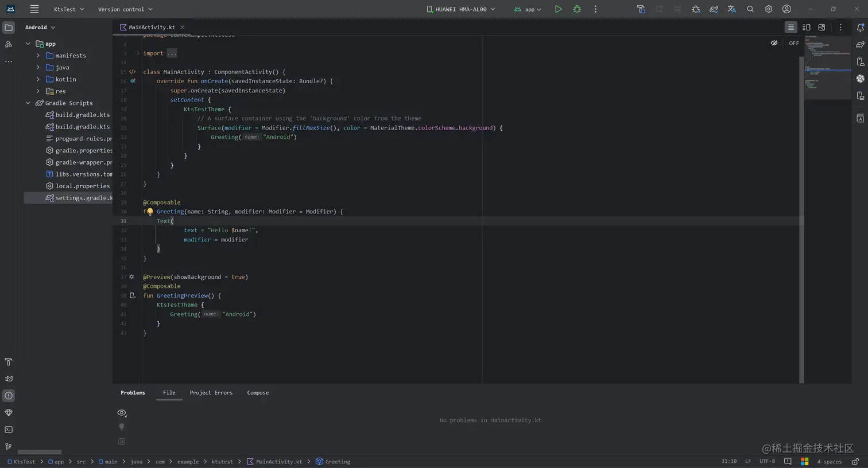The height and width of the screenshot is (468, 868).
Task: Open IDE settings gear icon
Action: [768, 9]
